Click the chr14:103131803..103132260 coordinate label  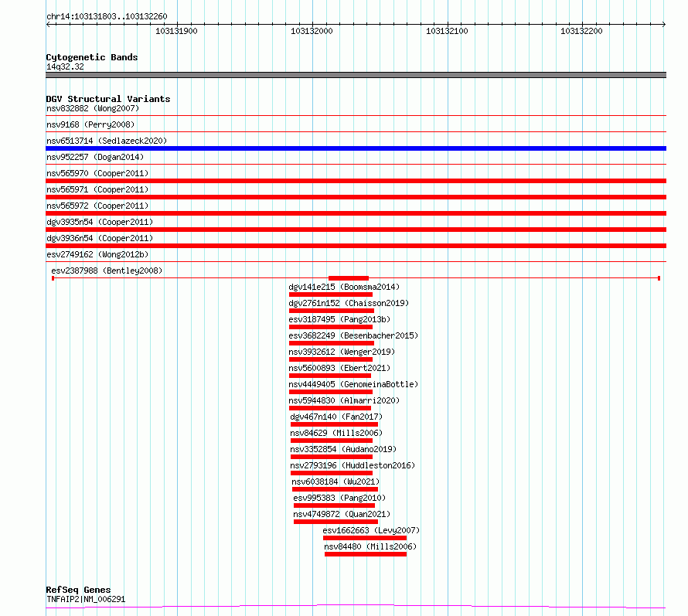pos(107,17)
